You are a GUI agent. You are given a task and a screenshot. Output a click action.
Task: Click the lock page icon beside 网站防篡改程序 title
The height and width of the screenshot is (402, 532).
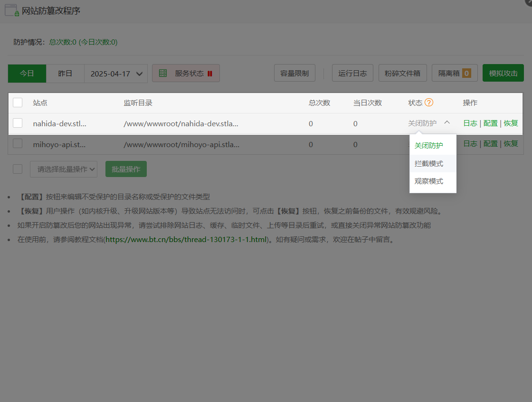(x=11, y=10)
